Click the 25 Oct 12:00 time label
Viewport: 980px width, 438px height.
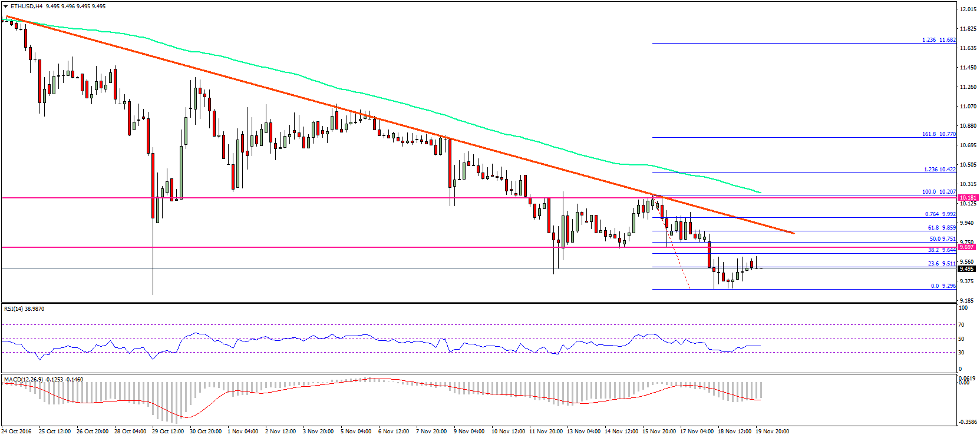tap(55, 432)
